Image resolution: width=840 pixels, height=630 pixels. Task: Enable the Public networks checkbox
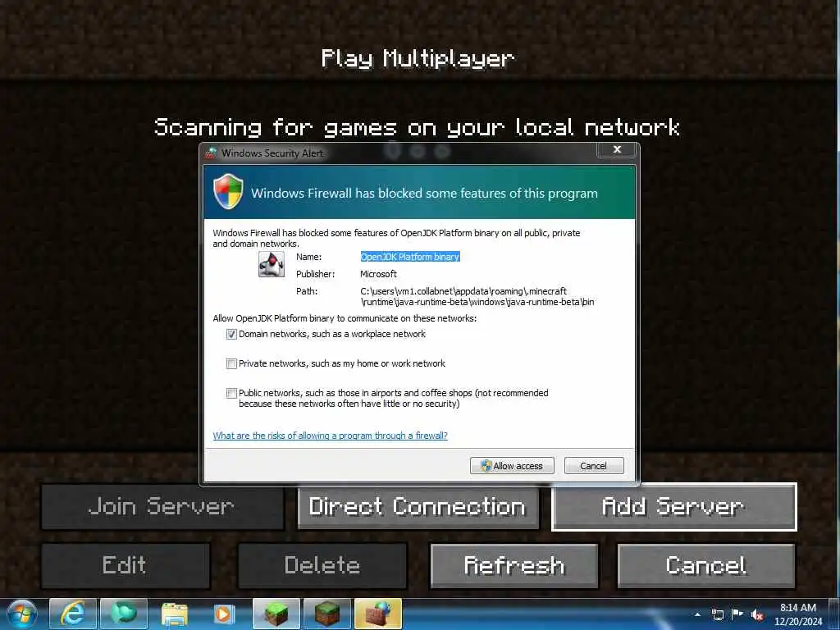point(231,393)
